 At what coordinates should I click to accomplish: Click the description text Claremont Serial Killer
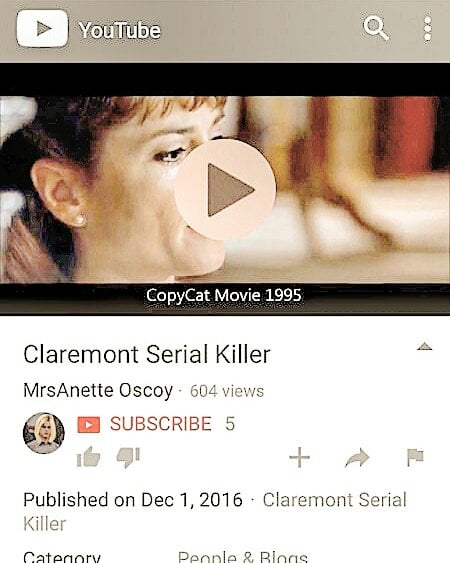point(215,512)
